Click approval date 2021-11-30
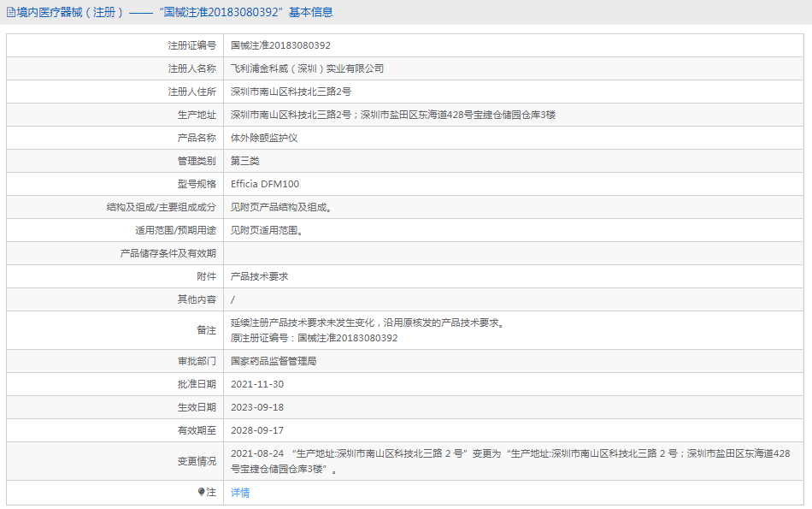Screen dimensions: 812x509 (257, 384)
